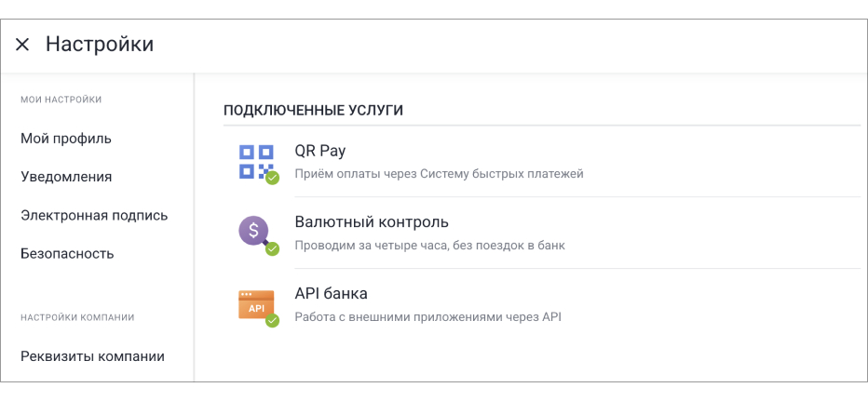Click QR Pay description about Система быстрых платежей
Image resolution: width=868 pixels, height=401 pixels.
439,174
